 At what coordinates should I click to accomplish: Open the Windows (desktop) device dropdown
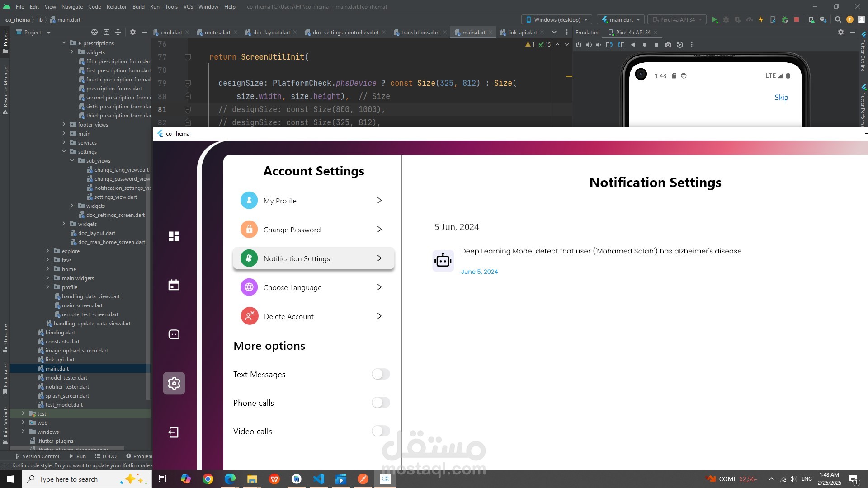(557, 20)
